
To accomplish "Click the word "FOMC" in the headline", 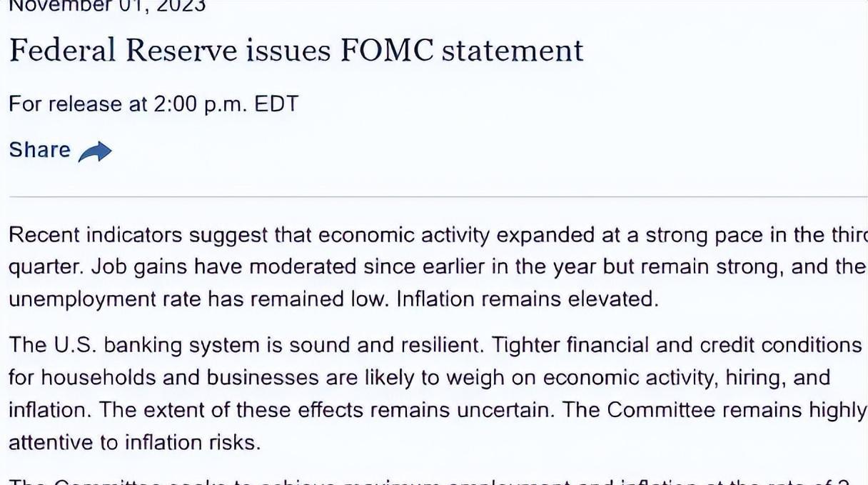I will pyautogui.click(x=387, y=50).
